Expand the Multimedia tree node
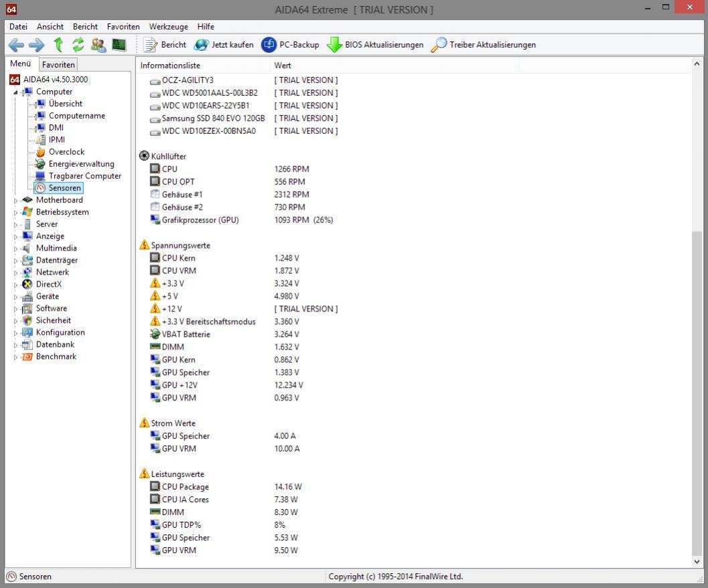Viewport: 708px width, 588px height. tap(16, 248)
